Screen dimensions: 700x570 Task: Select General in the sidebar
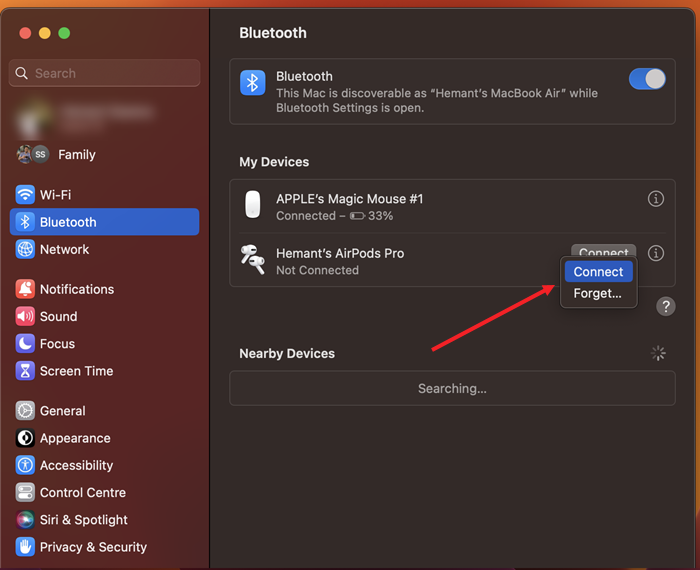click(x=62, y=411)
